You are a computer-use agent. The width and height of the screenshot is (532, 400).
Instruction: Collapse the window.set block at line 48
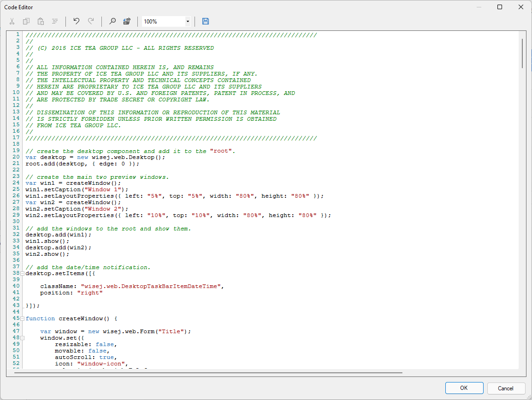pos(23,338)
